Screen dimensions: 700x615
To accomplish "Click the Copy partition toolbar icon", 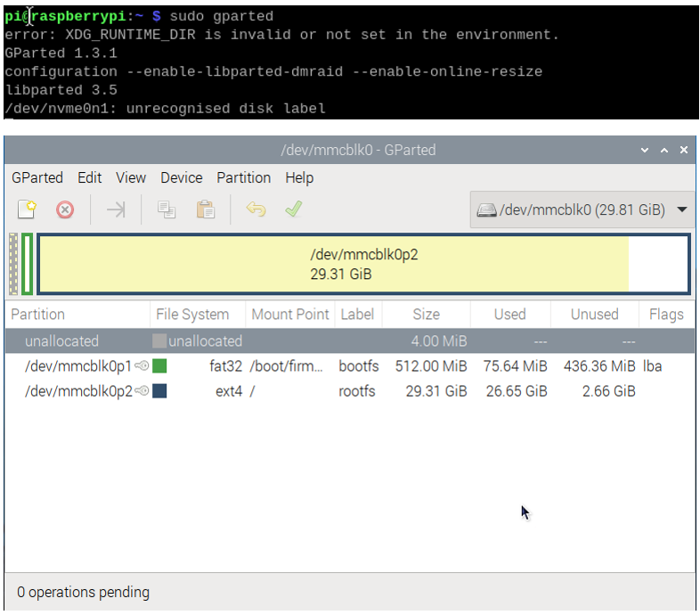I will [167, 209].
